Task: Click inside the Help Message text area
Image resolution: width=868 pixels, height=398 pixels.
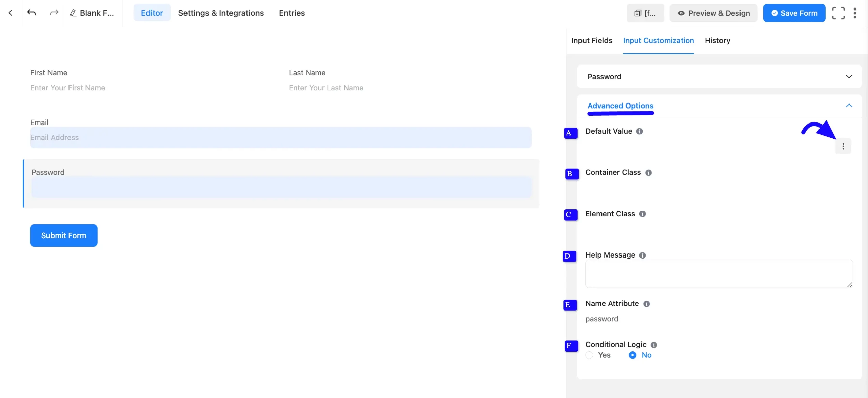Action: click(x=719, y=274)
